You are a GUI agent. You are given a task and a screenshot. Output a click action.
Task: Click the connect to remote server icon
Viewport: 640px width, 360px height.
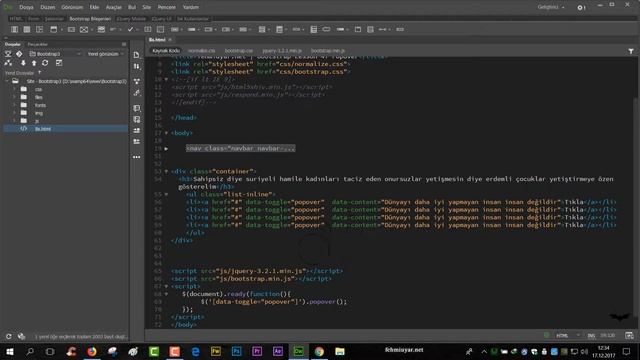click(8, 54)
